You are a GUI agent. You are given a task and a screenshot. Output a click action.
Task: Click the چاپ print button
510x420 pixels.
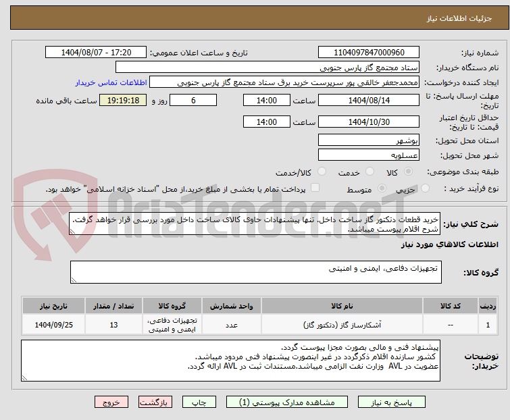(199, 402)
